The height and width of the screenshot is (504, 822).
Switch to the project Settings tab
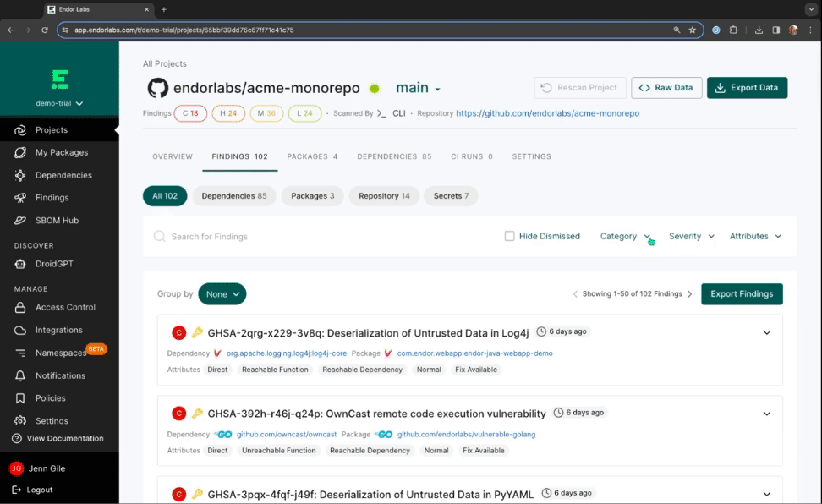pos(531,156)
